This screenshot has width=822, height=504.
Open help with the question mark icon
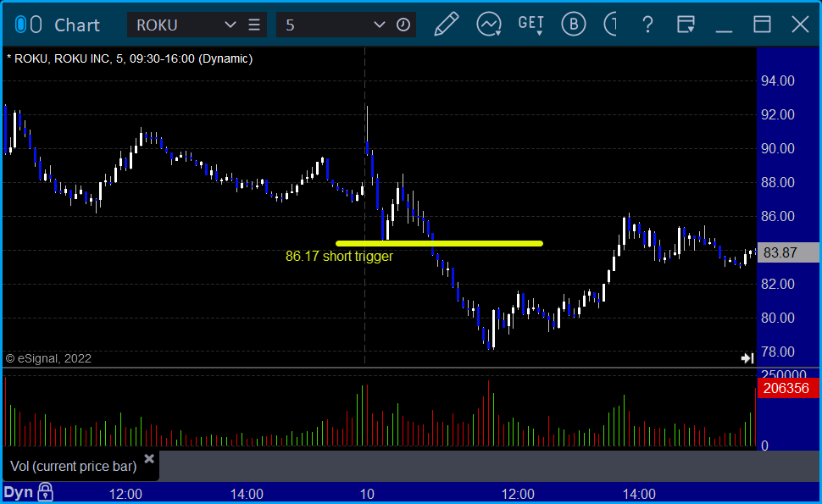click(647, 25)
